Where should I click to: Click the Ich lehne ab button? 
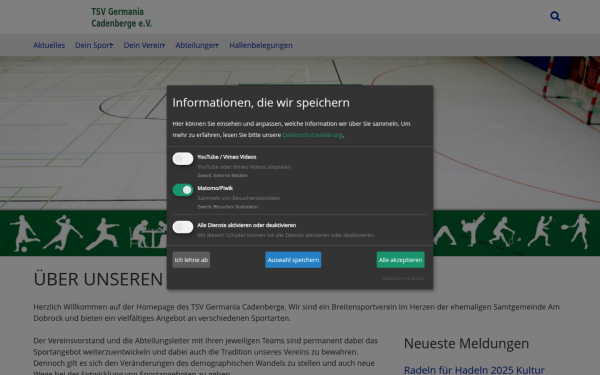coord(191,260)
